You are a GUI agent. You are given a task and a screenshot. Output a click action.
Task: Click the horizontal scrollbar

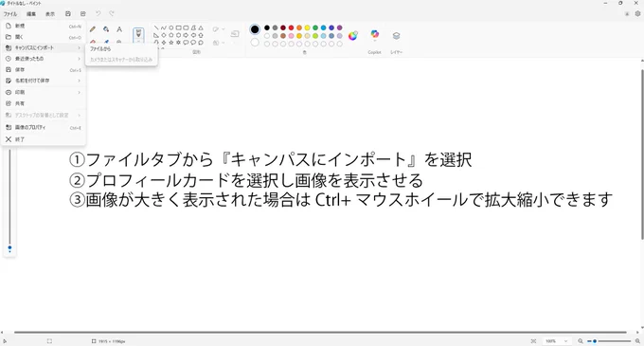tap(320, 332)
